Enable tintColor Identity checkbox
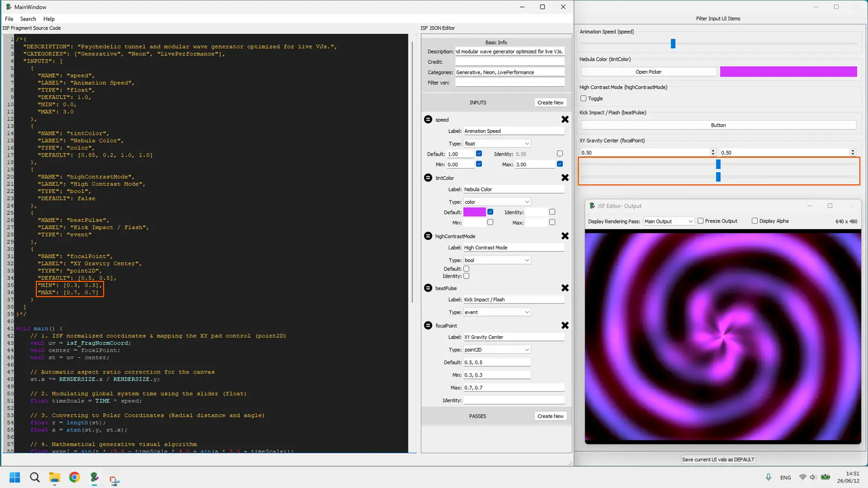The height and width of the screenshot is (488, 868). pyautogui.click(x=552, y=212)
